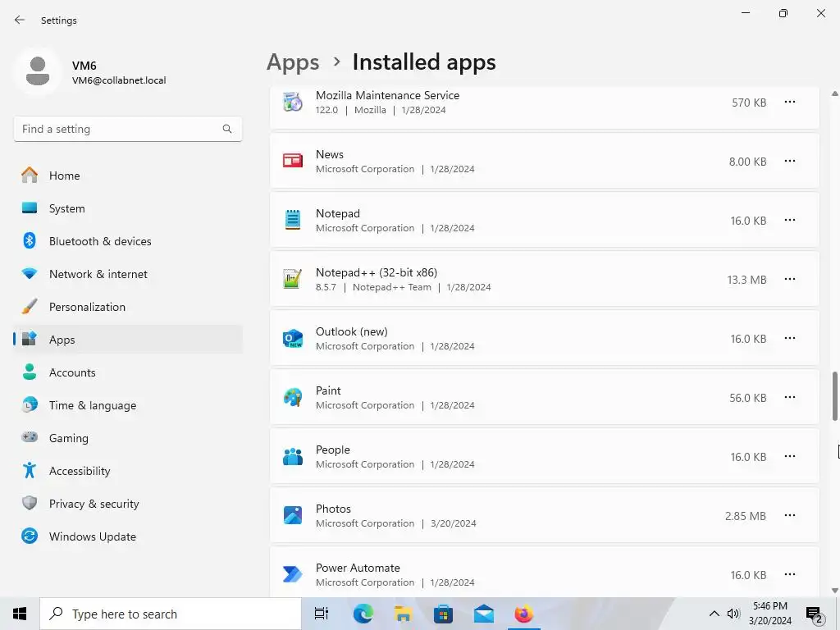Click the Apps breadcrumb link
Screen dimensions: 840x630
coord(293,62)
